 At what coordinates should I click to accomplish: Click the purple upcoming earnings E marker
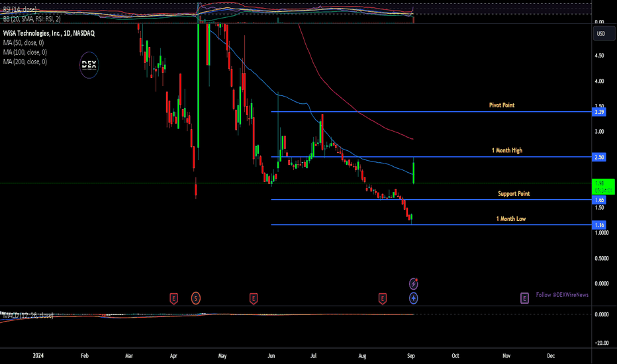[524, 298]
